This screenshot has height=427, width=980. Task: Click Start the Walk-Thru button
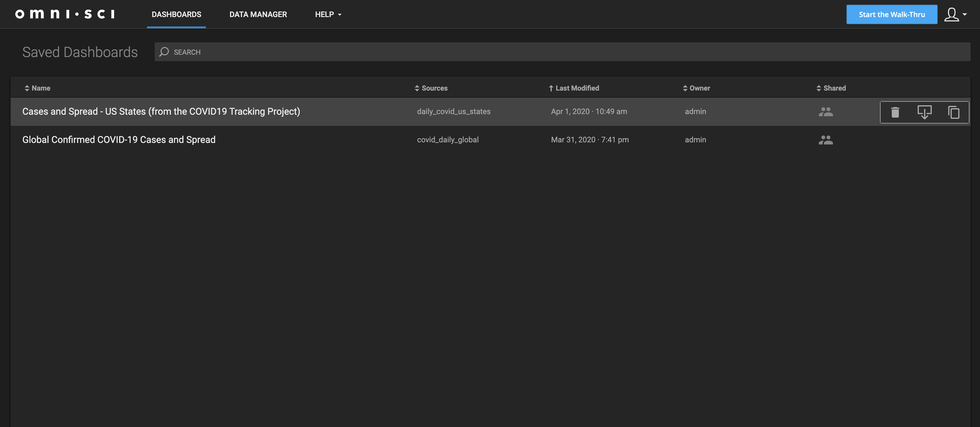(x=891, y=14)
